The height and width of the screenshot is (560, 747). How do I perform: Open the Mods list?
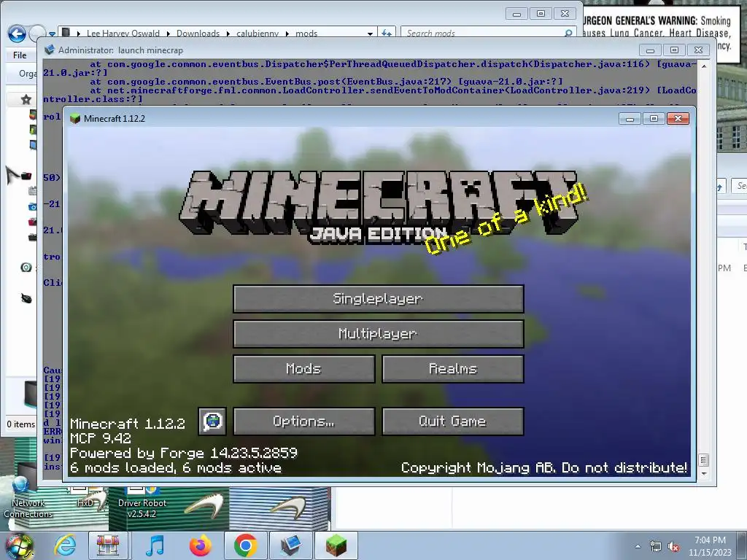304,368
